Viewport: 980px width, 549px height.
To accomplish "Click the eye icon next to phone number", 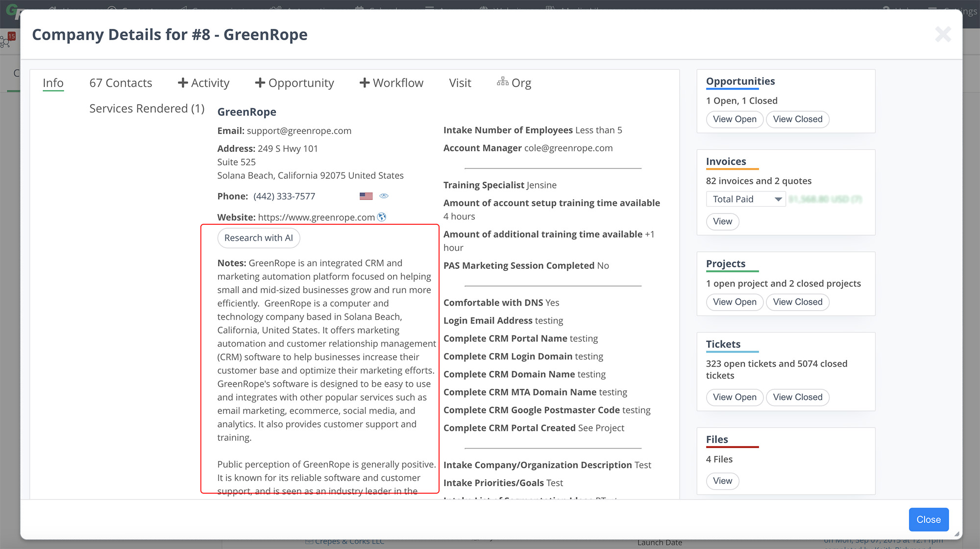I will point(384,196).
